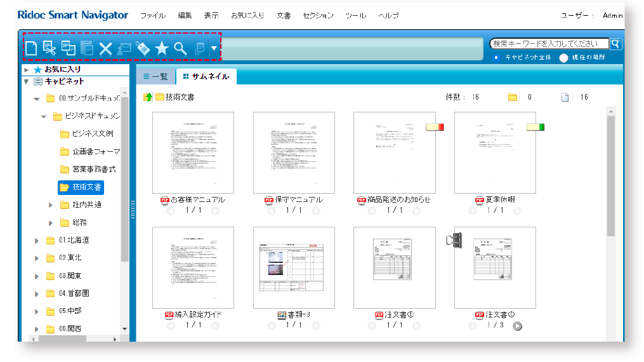Switch to the 一覧 list tab
The image size is (644, 362).
coord(155,76)
